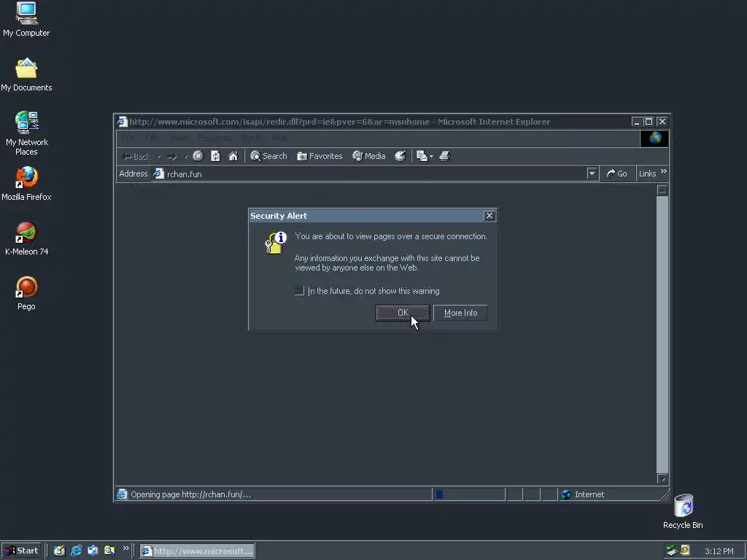Open the Tools menu
This screenshot has height=560, width=747.
(251, 138)
